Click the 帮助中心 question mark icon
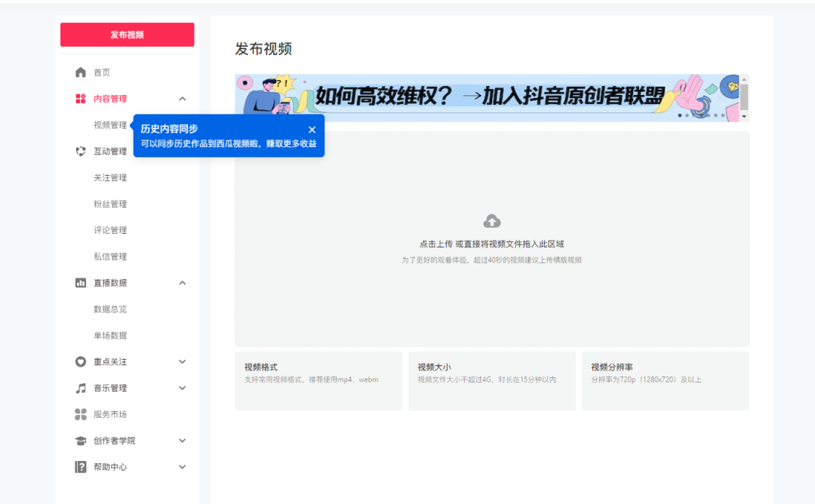The height and width of the screenshot is (504, 815). coord(81,466)
